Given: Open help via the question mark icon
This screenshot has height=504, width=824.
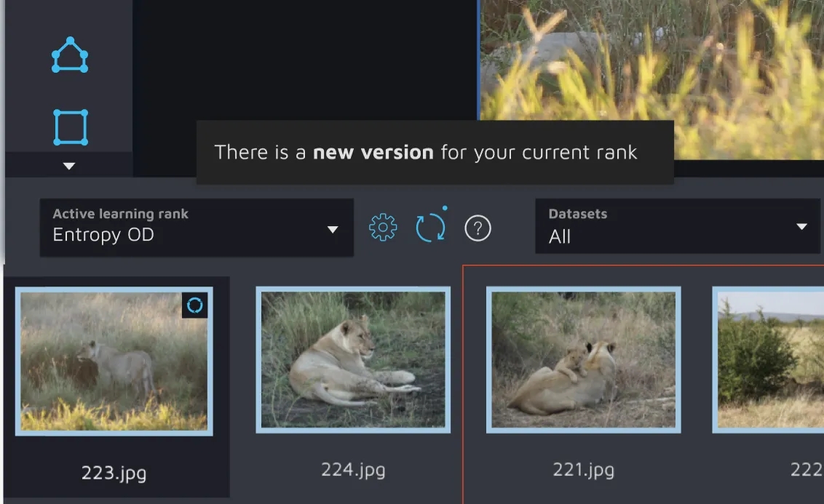Looking at the screenshot, I should 478,228.
